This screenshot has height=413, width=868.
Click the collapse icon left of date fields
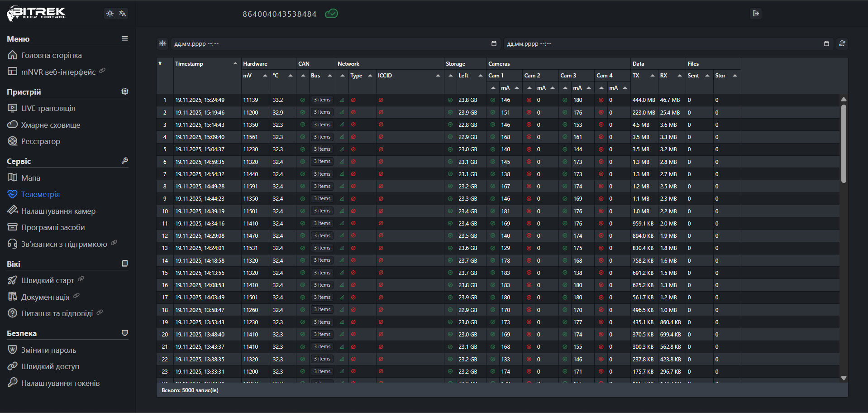(x=162, y=43)
